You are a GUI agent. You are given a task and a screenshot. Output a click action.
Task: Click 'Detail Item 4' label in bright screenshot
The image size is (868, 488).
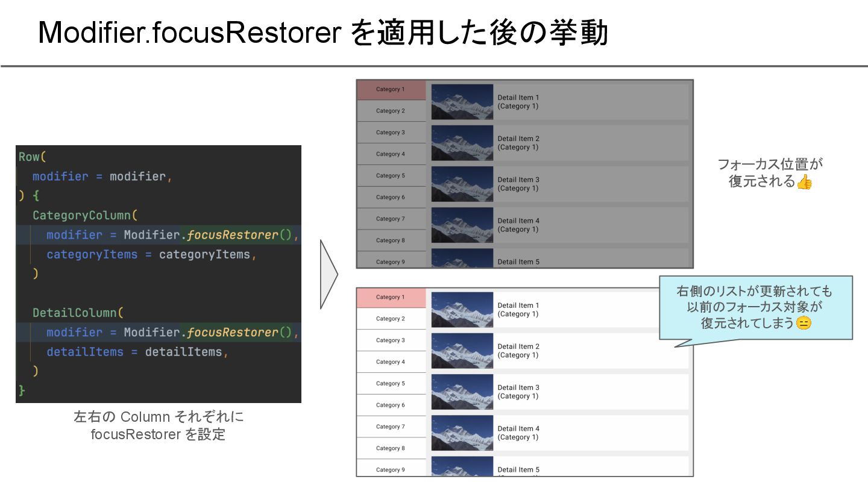518,428
